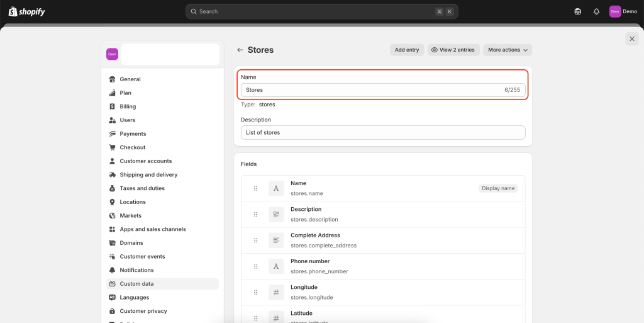Open the Phone number field row
The image size is (644, 323).
tap(383, 266)
